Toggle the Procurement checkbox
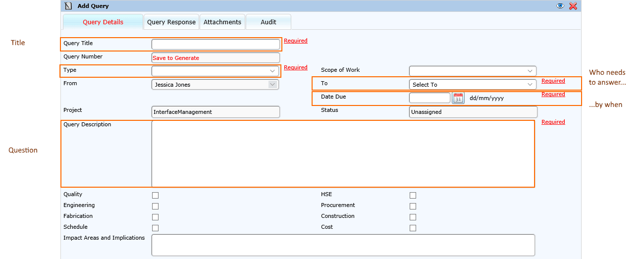Screen dimensions: 644x259 pos(413,206)
